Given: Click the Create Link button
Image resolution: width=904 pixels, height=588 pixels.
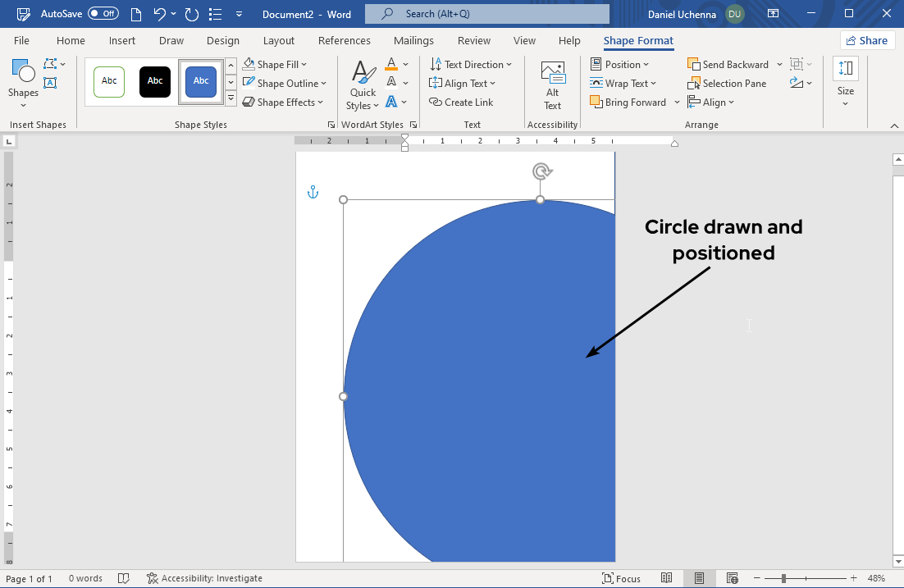Looking at the screenshot, I should pos(461,103).
